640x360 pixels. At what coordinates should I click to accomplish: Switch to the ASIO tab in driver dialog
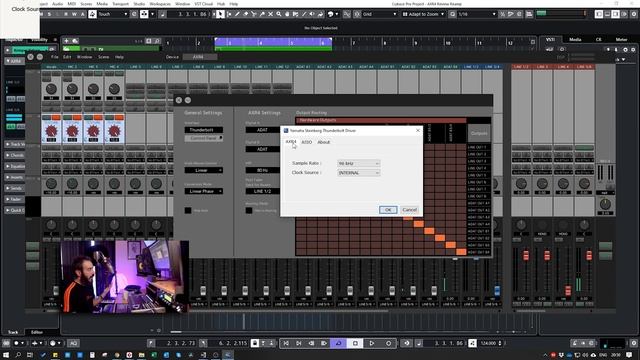307,142
